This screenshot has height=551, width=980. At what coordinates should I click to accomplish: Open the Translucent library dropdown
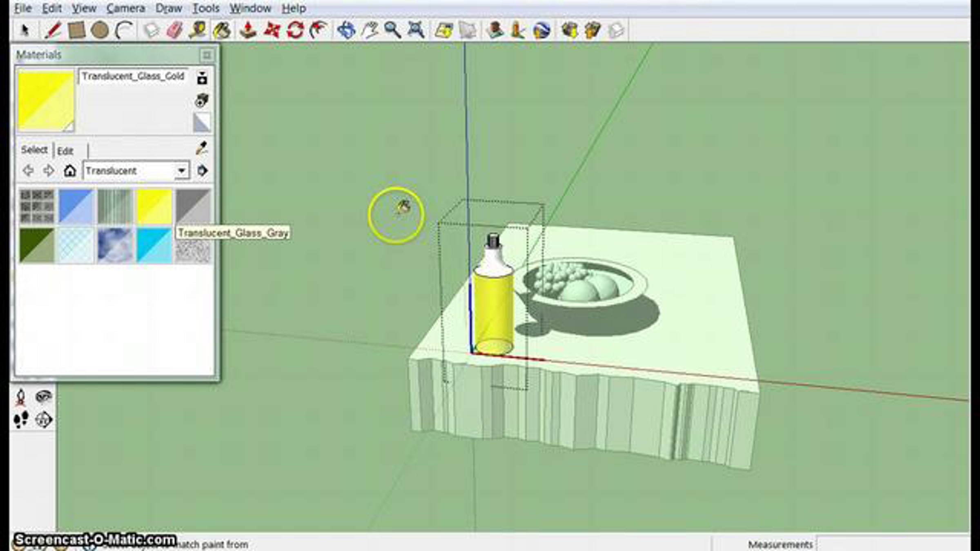[182, 171]
